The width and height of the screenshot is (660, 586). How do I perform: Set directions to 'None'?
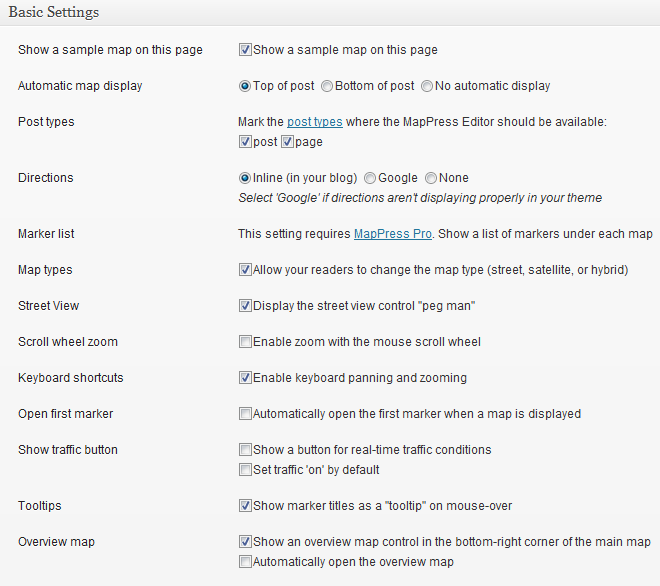tap(431, 178)
